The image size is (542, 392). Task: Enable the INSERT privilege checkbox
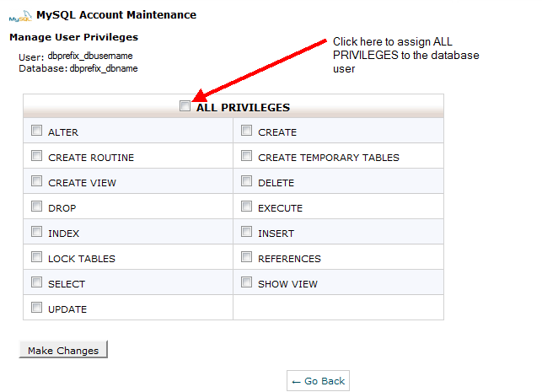point(246,232)
